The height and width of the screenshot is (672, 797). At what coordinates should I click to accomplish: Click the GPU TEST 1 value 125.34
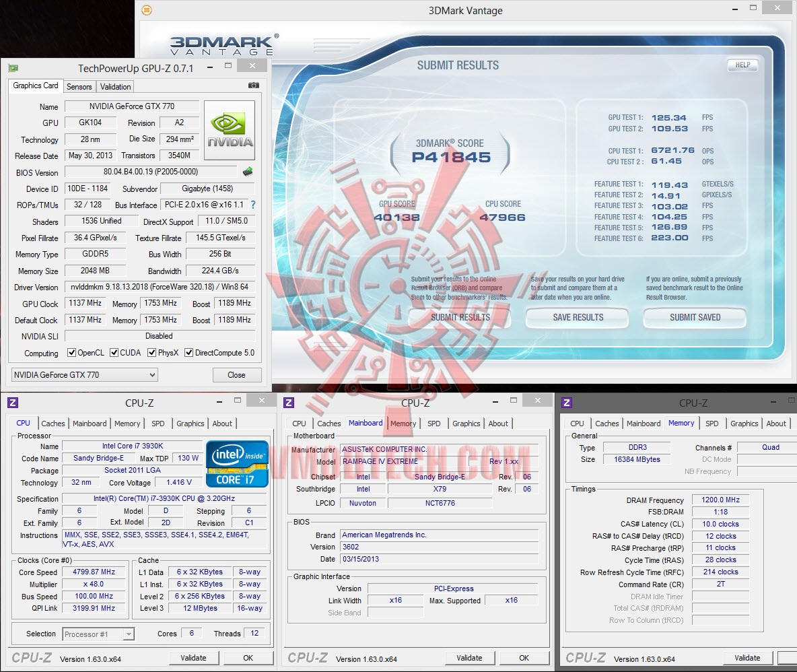[668, 117]
